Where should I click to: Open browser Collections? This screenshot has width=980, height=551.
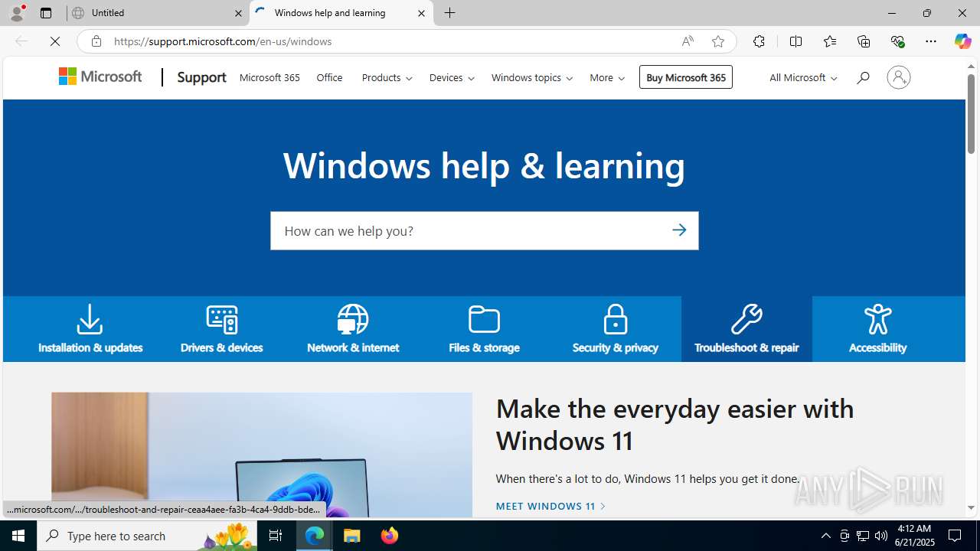tap(864, 41)
